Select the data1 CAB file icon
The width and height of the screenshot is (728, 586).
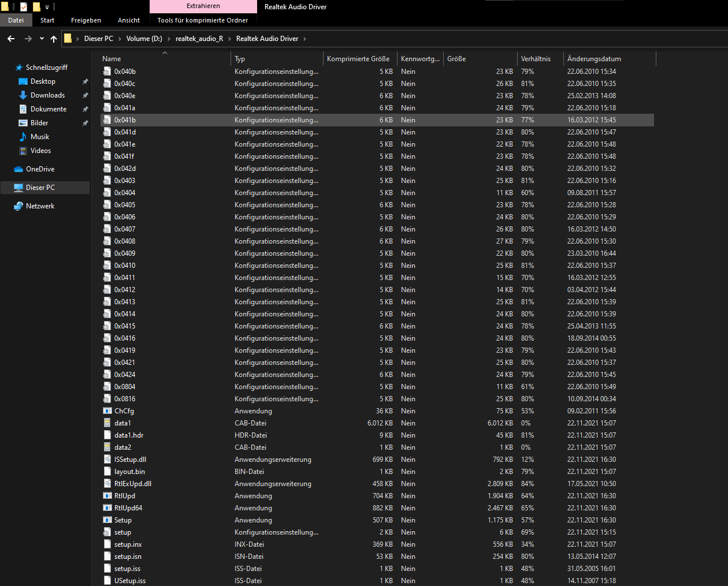107,423
